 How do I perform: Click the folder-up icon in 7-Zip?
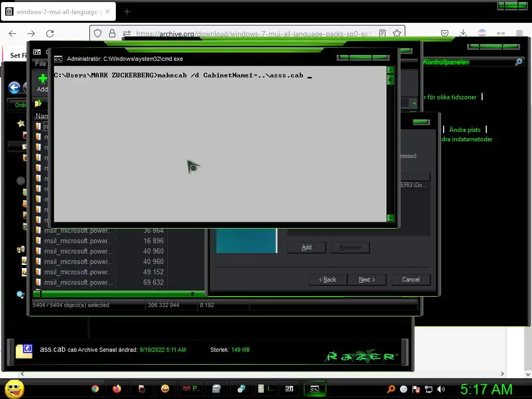click(38, 103)
